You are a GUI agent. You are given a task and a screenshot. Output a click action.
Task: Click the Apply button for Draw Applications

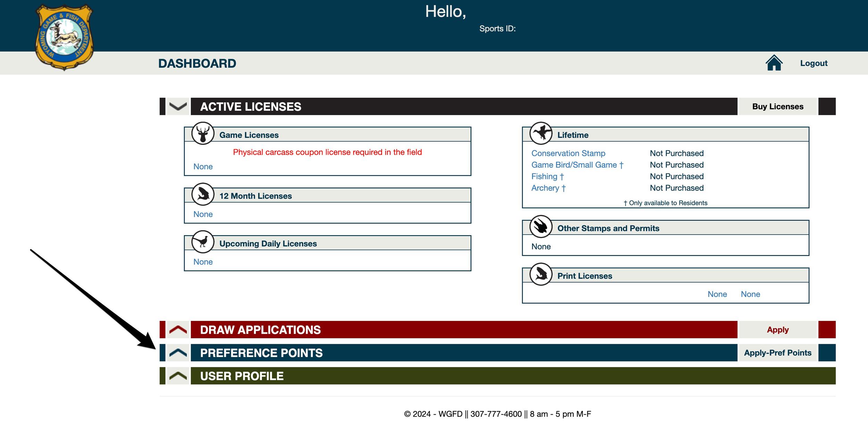pyautogui.click(x=778, y=330)
